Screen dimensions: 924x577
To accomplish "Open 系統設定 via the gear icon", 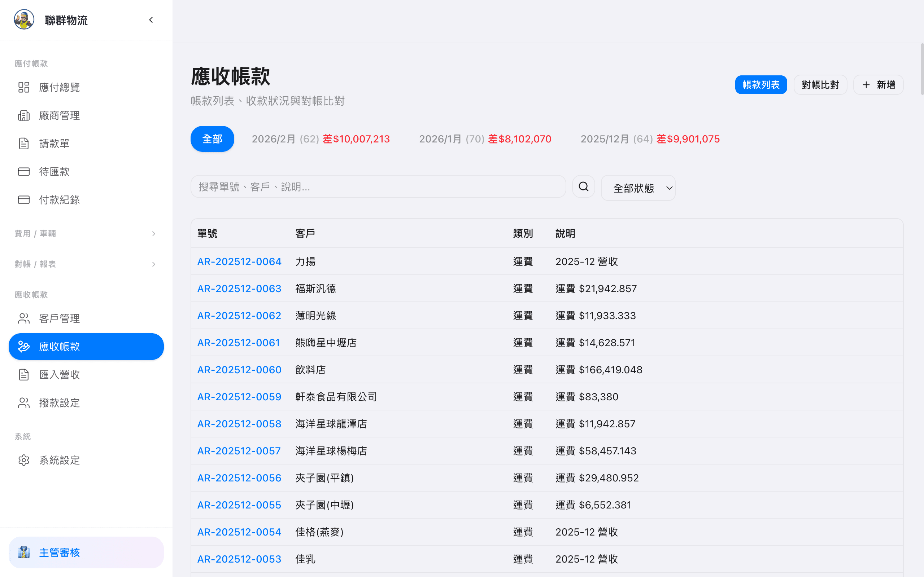I will point(24,460).
